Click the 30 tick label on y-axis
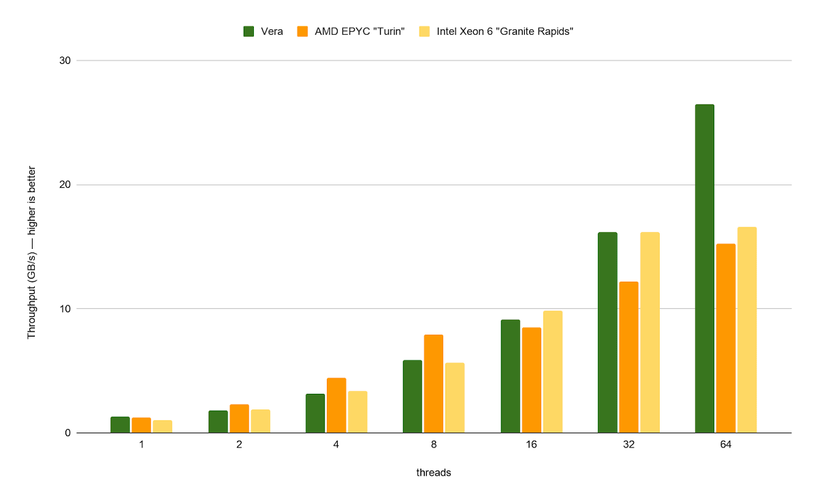Image resolution: width=817 pixels, height=504 pixels. coord(65,61)
